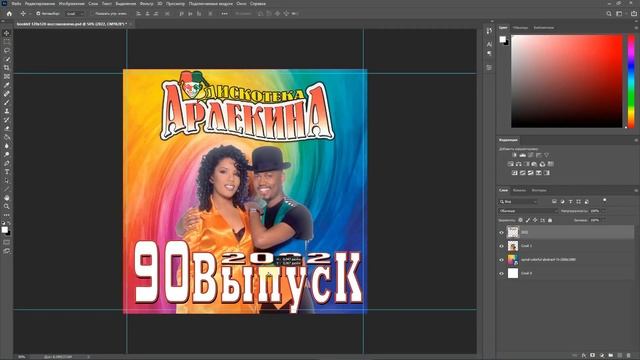Viewport: 640px width, 360px height.
Task: Select the Move tool in the left toolbar
Action: click(x=7, y=33)
